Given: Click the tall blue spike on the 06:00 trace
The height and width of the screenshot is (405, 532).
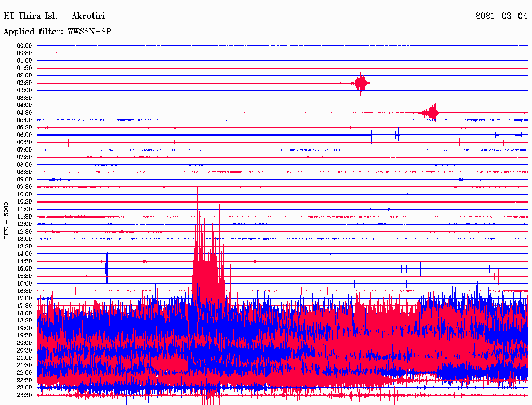Looking at the screenshot, I should coord(371,135).
